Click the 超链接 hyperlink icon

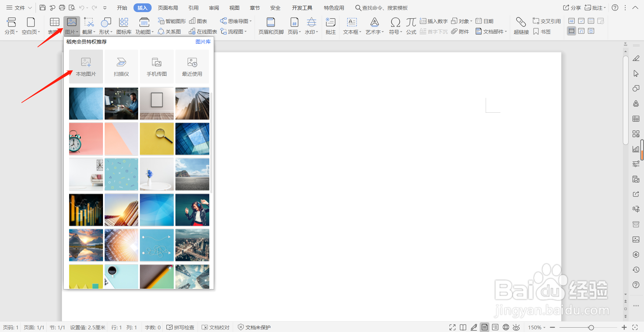coord(521,26)
